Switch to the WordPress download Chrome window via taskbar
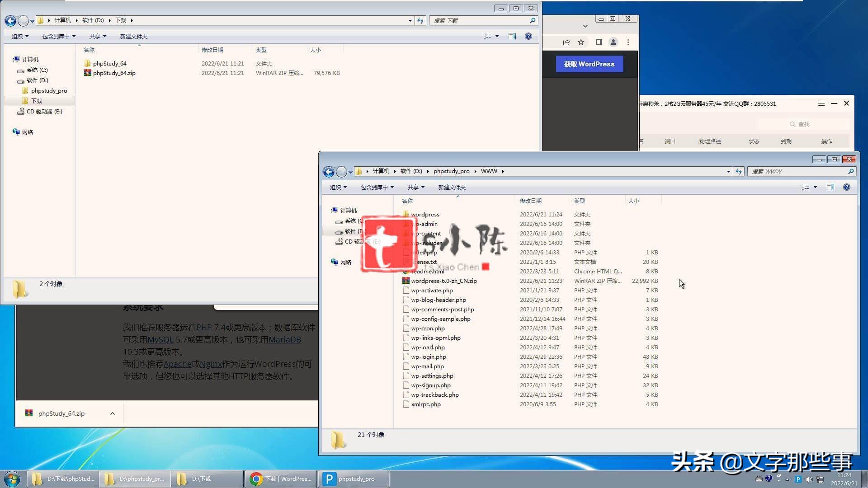The width and height of the screenshot is (868, 488). tap(280, 479)
